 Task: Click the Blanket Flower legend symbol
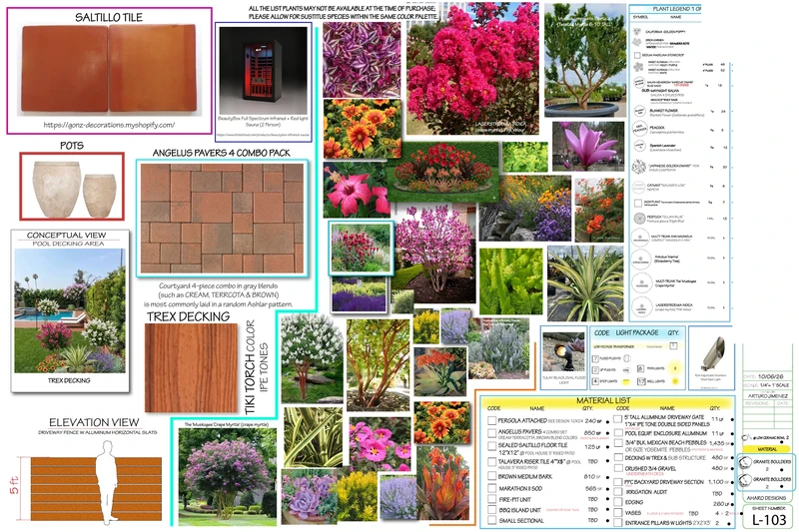(639, 111)
